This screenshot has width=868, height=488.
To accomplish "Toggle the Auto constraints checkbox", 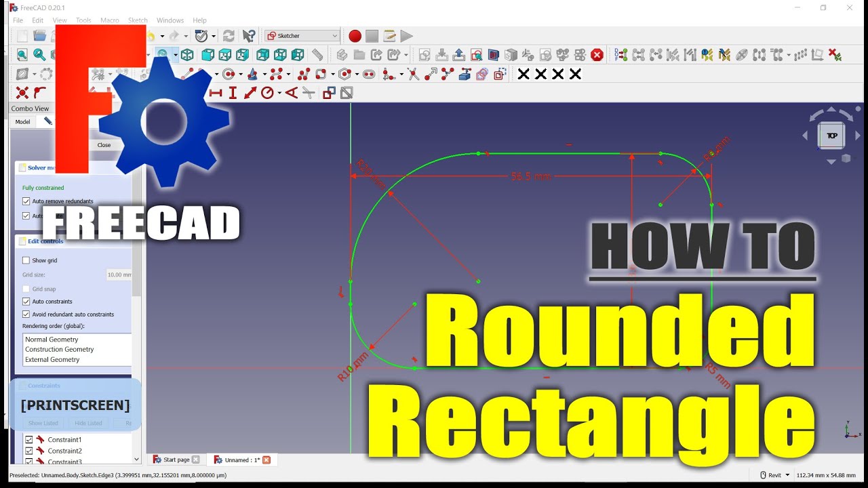I will [x=26, y=302].
